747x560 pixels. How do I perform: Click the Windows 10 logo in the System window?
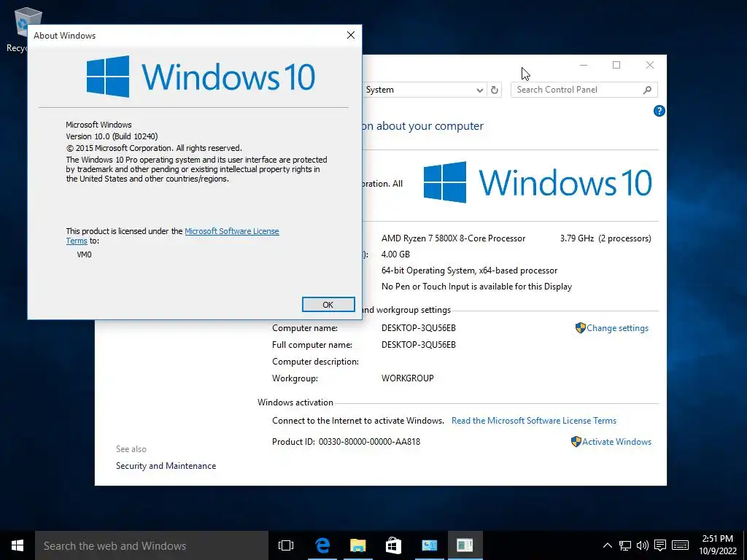538,182
